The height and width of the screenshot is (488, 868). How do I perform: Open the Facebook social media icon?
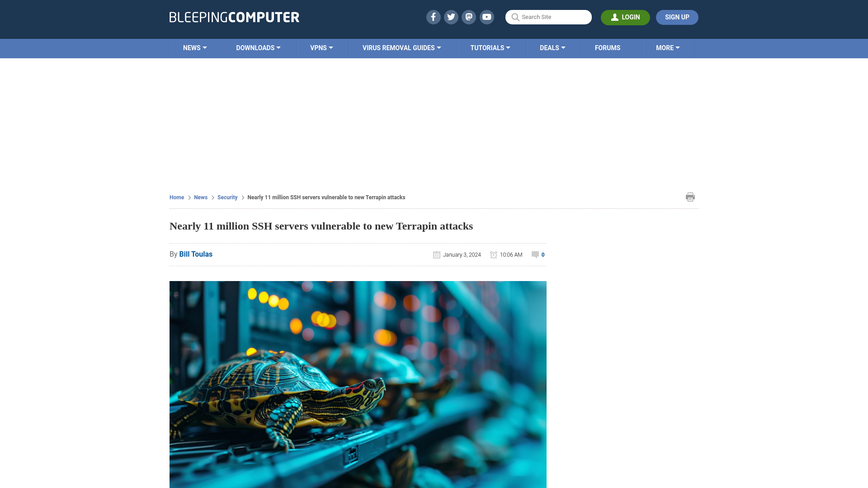[x=433, y=17]
